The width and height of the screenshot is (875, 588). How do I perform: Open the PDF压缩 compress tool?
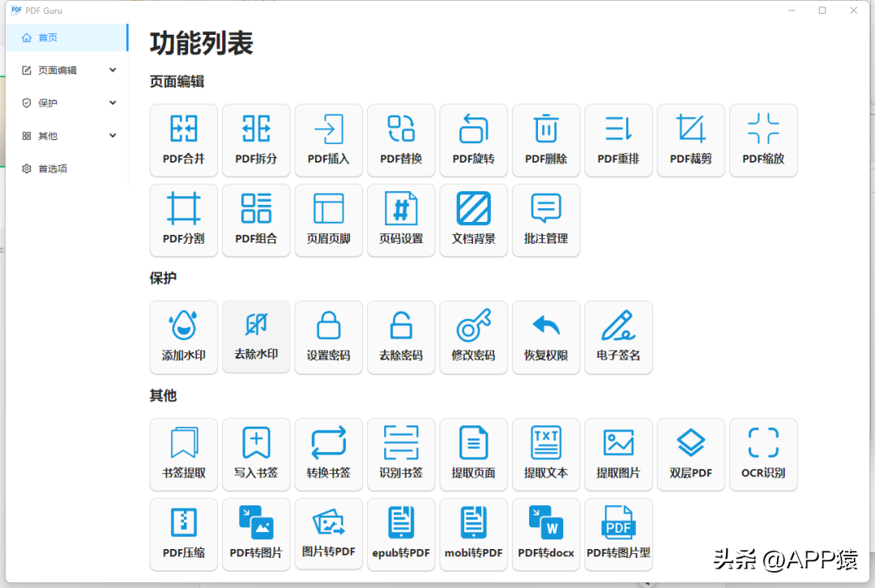[x=184, y=535]
